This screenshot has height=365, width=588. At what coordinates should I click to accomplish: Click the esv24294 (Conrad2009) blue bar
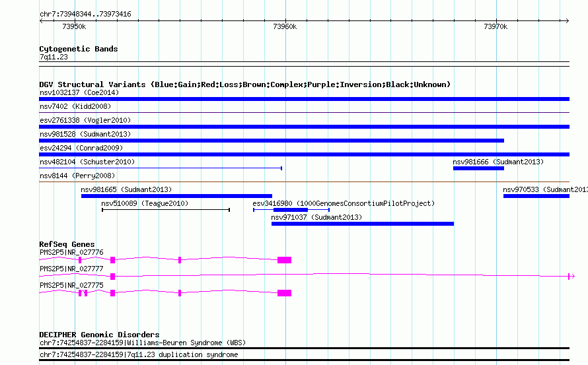click(304, 154)
